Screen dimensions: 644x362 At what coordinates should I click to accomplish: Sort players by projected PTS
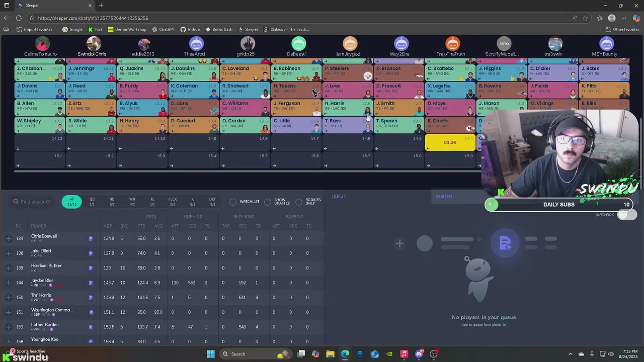141,226
